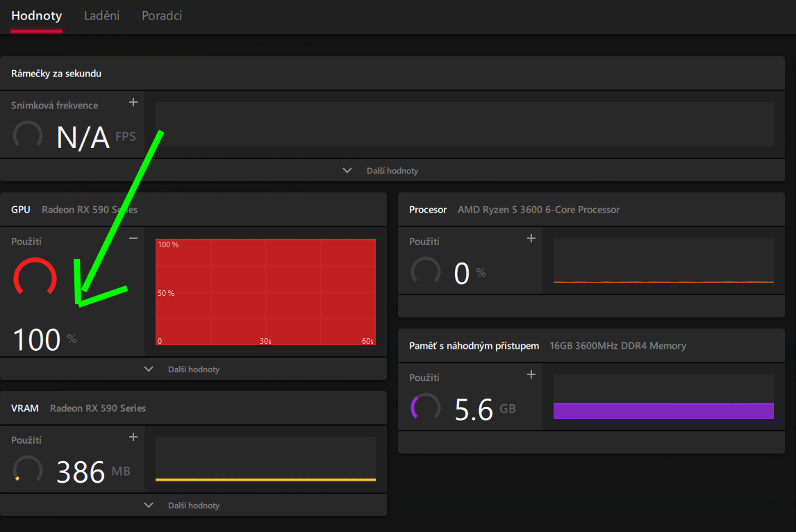Expand Další hodnoty chevron under VRAM section

click(148, 506)
